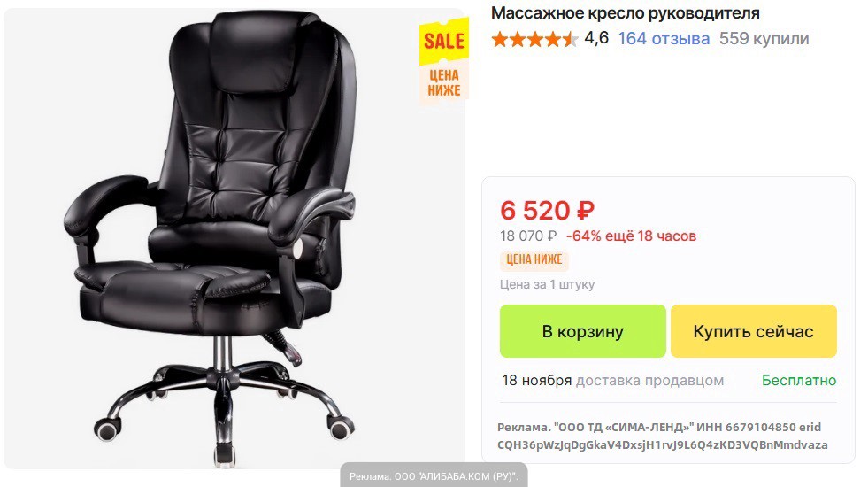
Task: Click the 4,6 rating number
Action: [596, 38]
